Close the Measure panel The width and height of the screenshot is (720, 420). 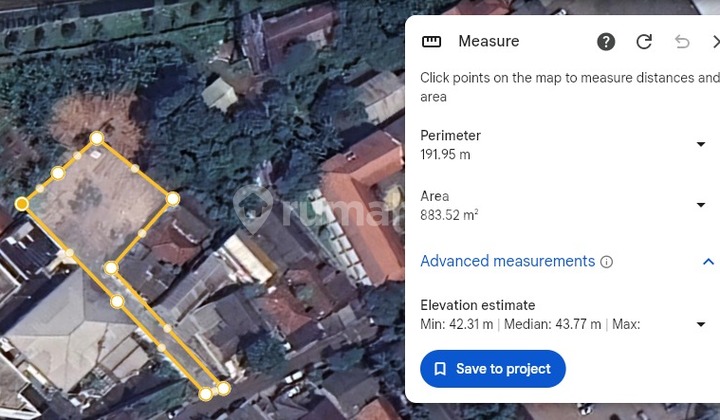pyautogui.click(x=715, y=42)
